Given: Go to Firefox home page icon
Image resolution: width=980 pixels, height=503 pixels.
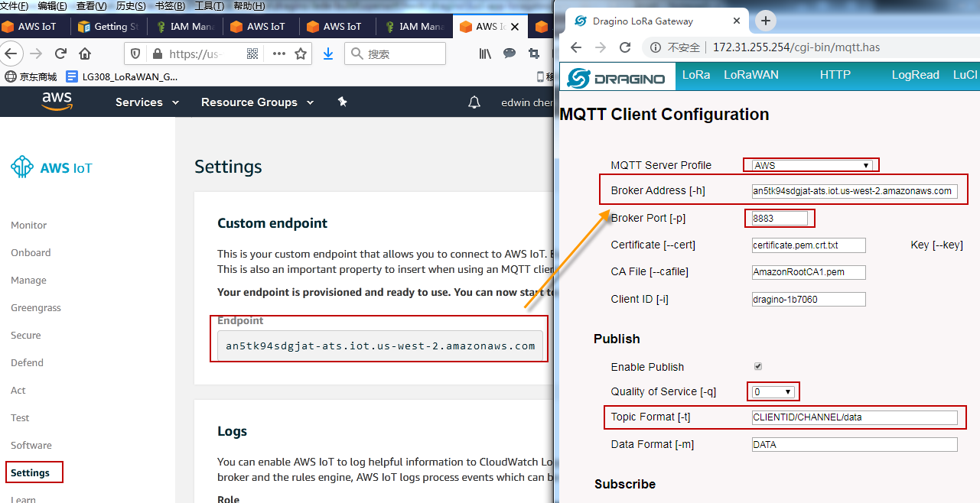Looking at the screenshot, I should point(85,54).
